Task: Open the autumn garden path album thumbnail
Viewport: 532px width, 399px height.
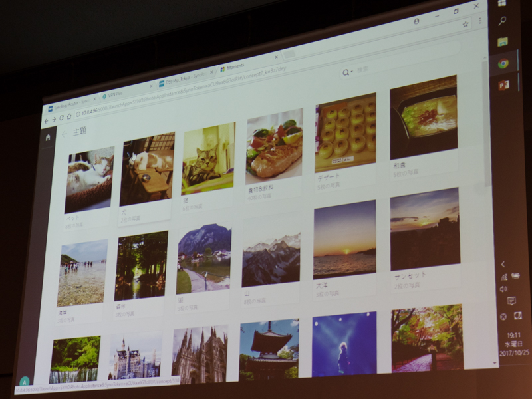Action: click(427, 338)
